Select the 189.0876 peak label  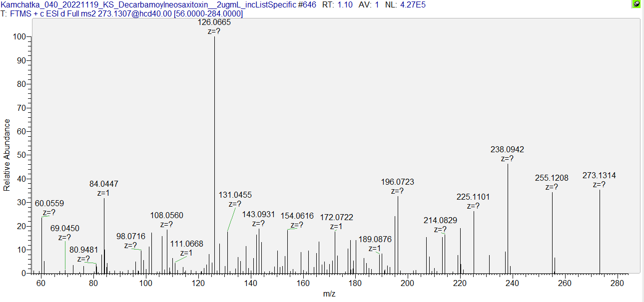pyautogui.click(x=375, y=240)
